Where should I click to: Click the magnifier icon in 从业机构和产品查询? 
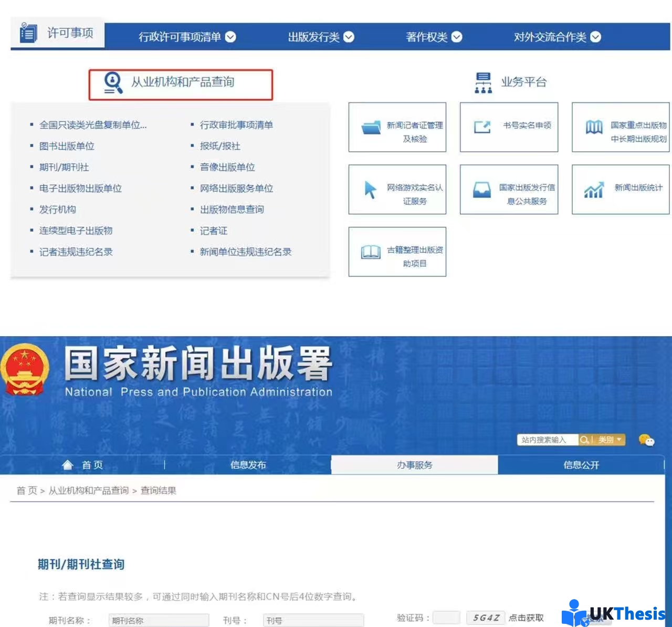click(x=112, y=82)
